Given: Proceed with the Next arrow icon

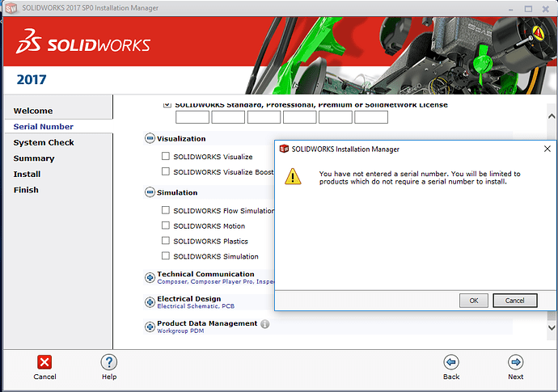Looking at the screenshot, I should 515,362.
